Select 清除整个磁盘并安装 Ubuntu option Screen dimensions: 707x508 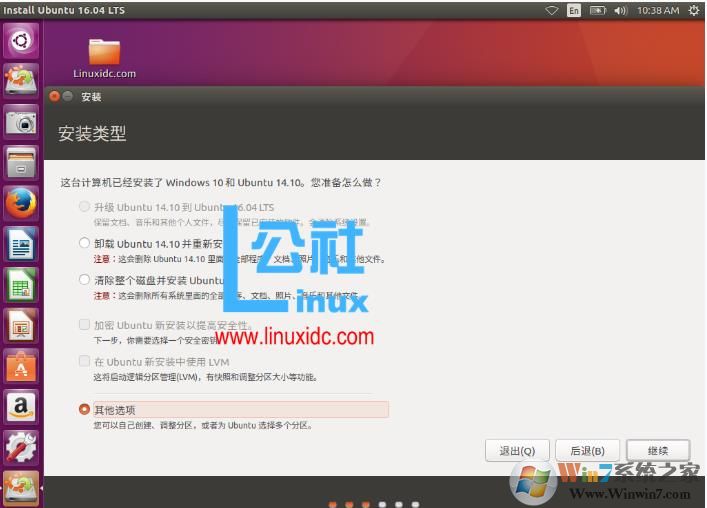(x=84, y=280)
